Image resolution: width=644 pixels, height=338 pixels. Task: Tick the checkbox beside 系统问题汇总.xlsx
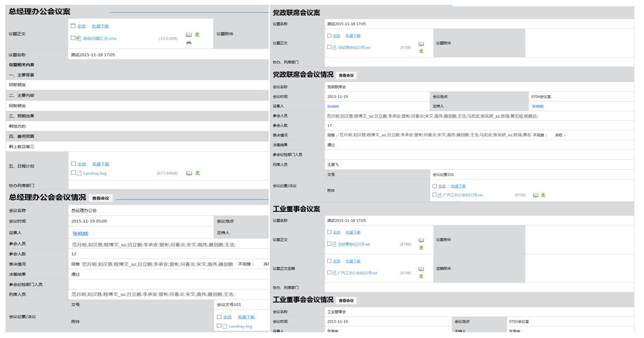[x=73, y=38]
